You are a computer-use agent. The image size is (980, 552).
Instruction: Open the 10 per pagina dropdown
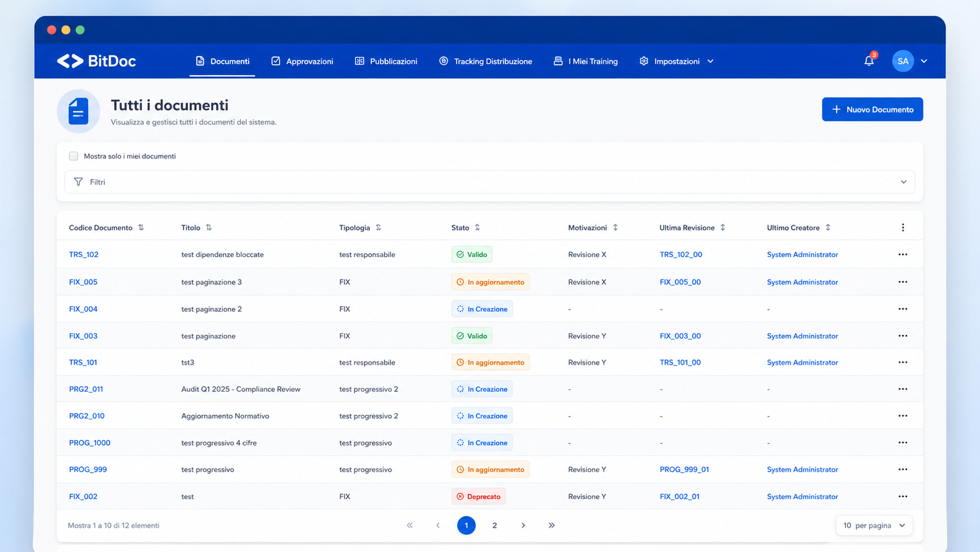click(874, 526)
